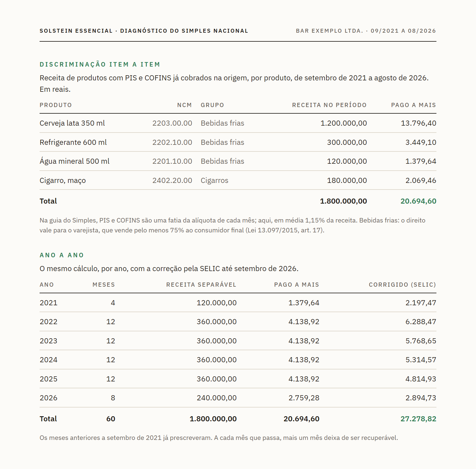Click the Corrigido (SELIC) column header
Image resolution: width=476 pixels, height=469 pixels.
[x=402, y=285]
